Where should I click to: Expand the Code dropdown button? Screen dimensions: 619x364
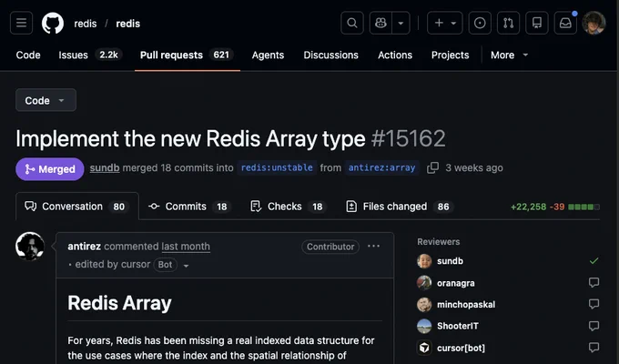(46, 100)
